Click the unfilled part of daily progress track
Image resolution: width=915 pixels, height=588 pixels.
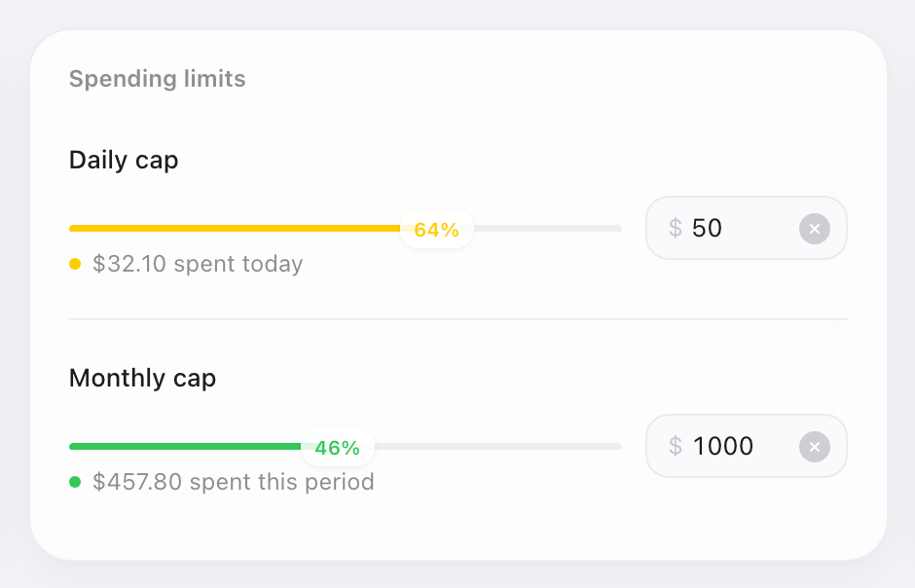pyautogui.click(x=547, y=229)
